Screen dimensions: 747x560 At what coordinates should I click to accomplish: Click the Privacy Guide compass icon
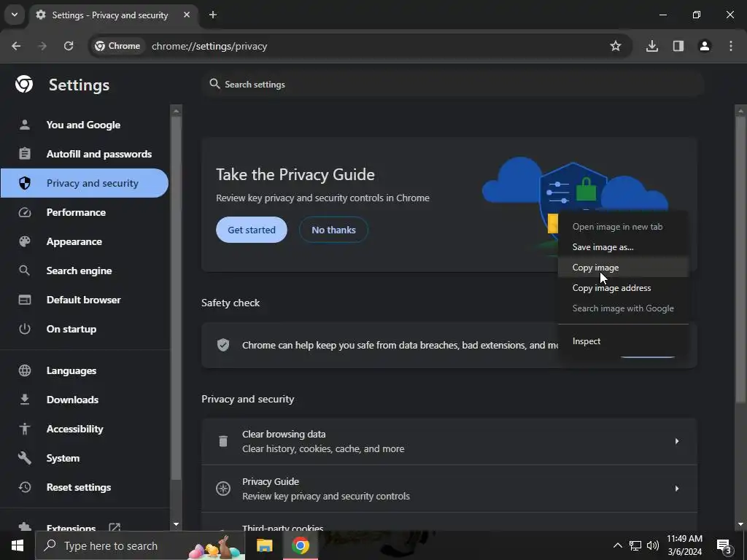223,489
